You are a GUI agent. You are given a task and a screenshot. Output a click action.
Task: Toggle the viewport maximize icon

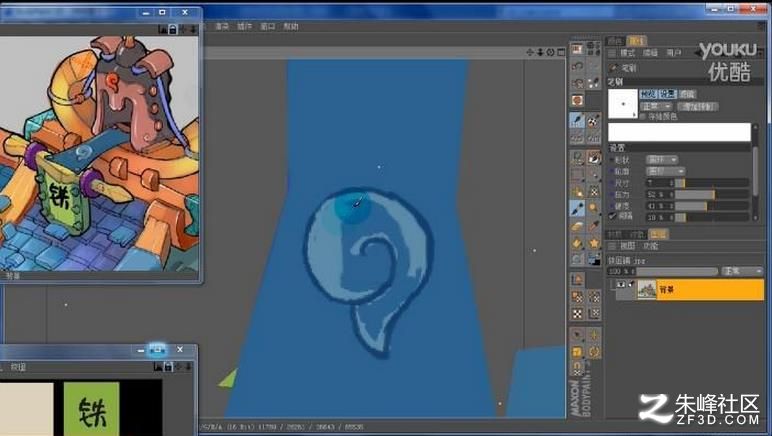point(561,52)
